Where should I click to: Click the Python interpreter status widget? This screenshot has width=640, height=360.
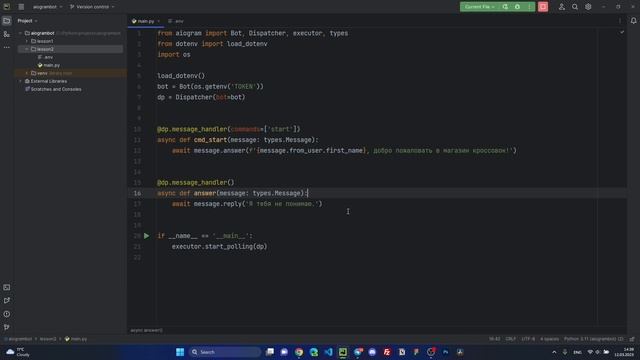click(593, 339)
